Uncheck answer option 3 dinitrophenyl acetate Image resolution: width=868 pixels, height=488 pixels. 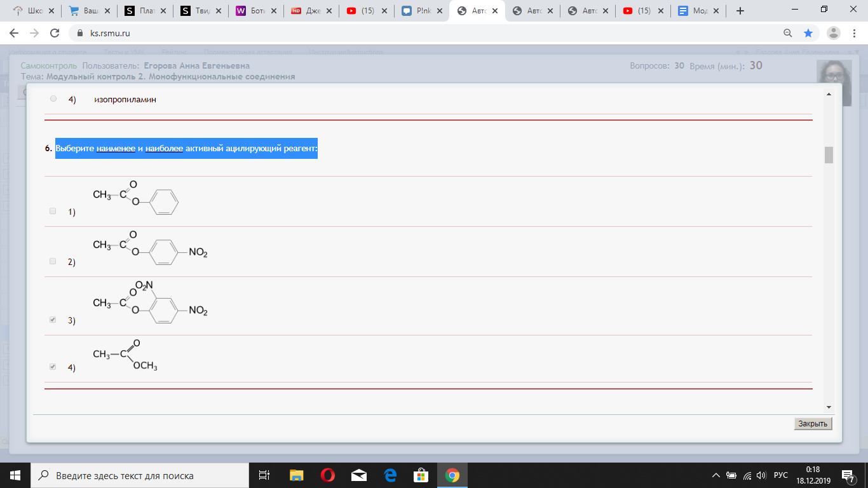pyautogui.click(x=53, y=320)
